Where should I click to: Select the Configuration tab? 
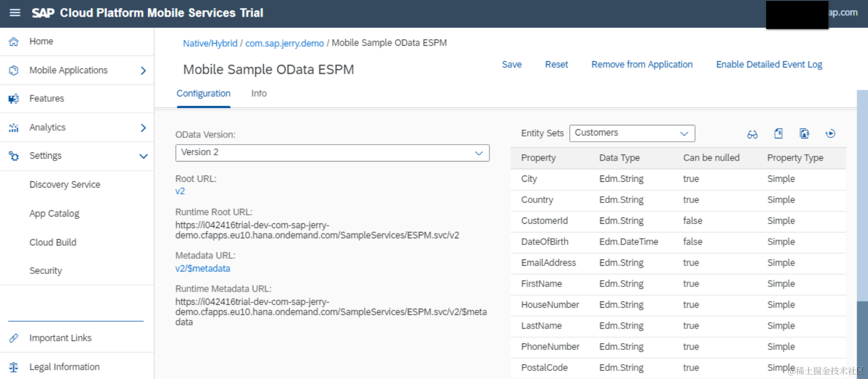[x=203, y=94]
